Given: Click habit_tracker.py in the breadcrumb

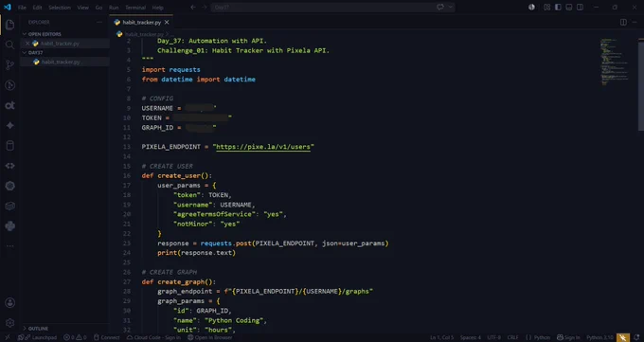Looking at the screenshot, I should pos(144,34).
